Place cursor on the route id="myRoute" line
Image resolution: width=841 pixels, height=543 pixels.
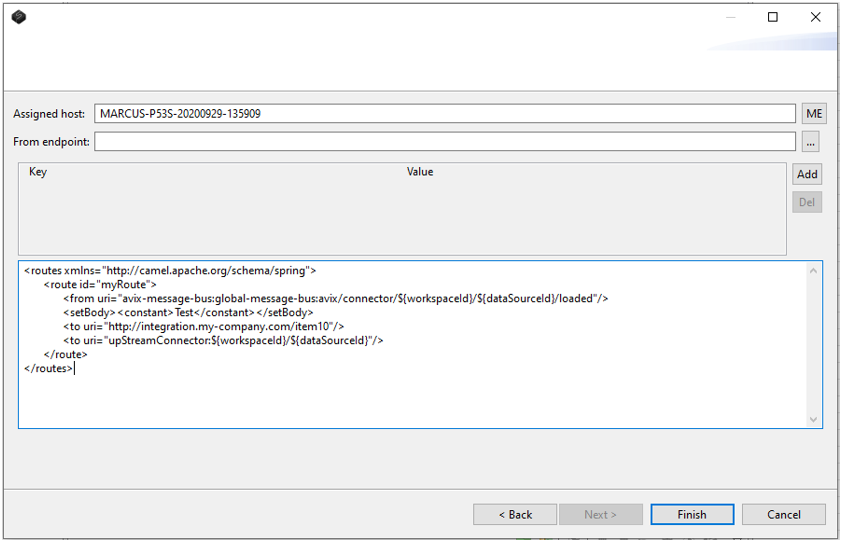click(100, 284)
